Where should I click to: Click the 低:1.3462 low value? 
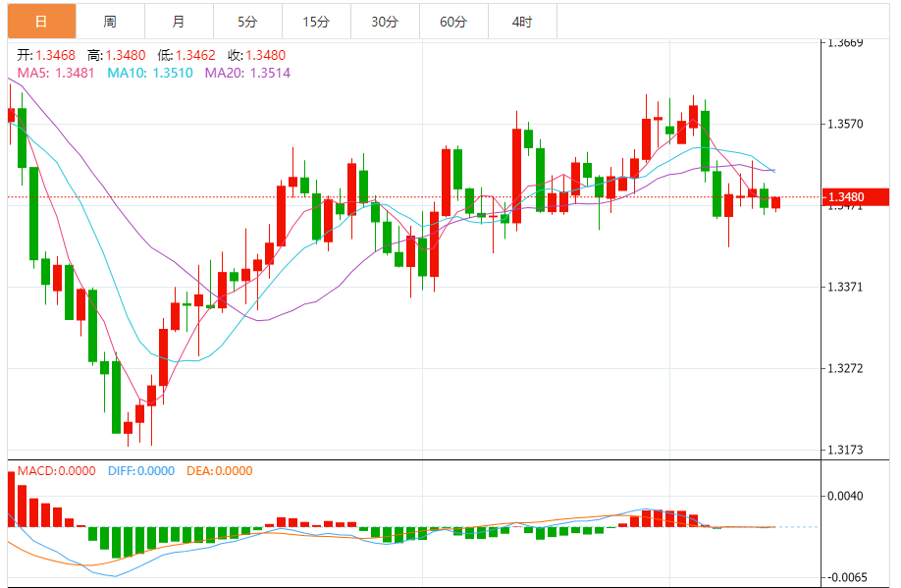(x=186, y=55)
